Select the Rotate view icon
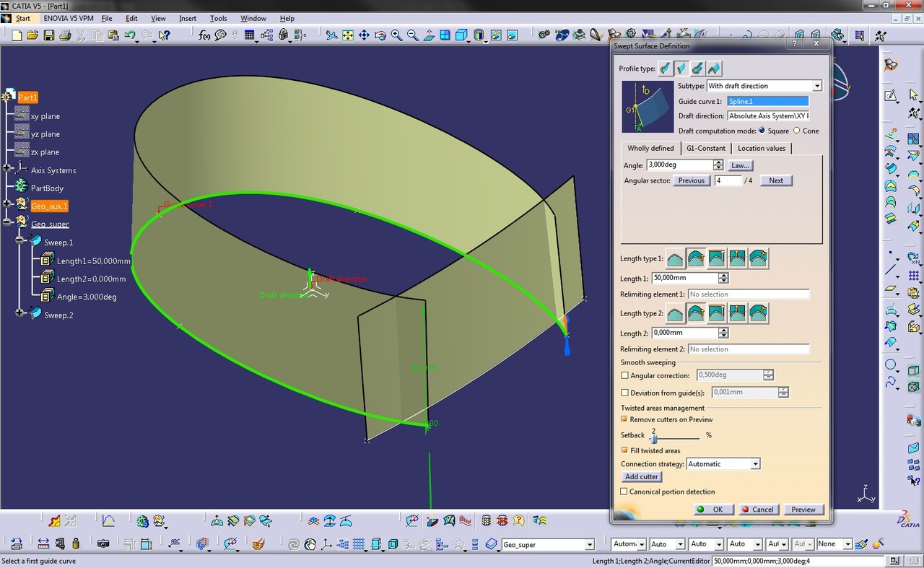The width and height of the screenshot is (924, 568). [380, 35]
